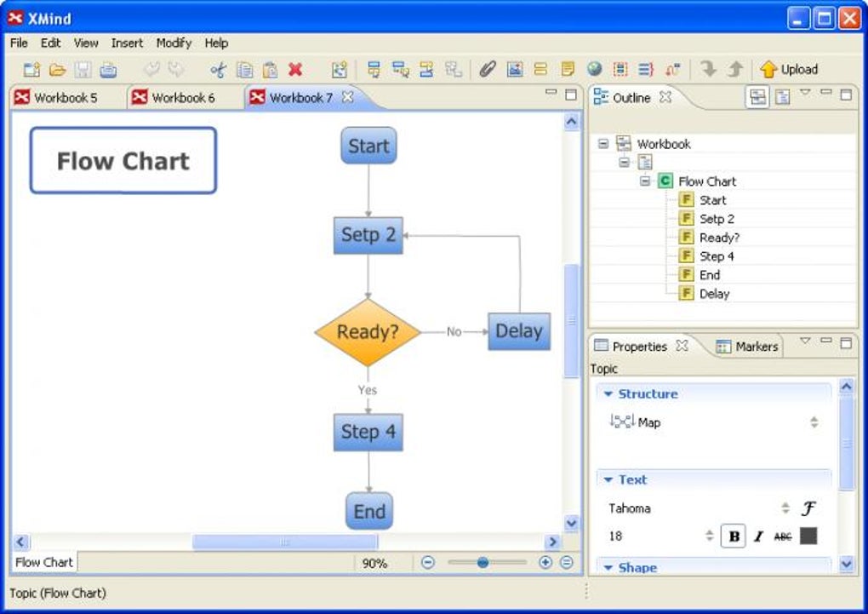This screenshot has height=614, width=868.
Task: Click the zoom slider handle
Action: pos(483,562)
